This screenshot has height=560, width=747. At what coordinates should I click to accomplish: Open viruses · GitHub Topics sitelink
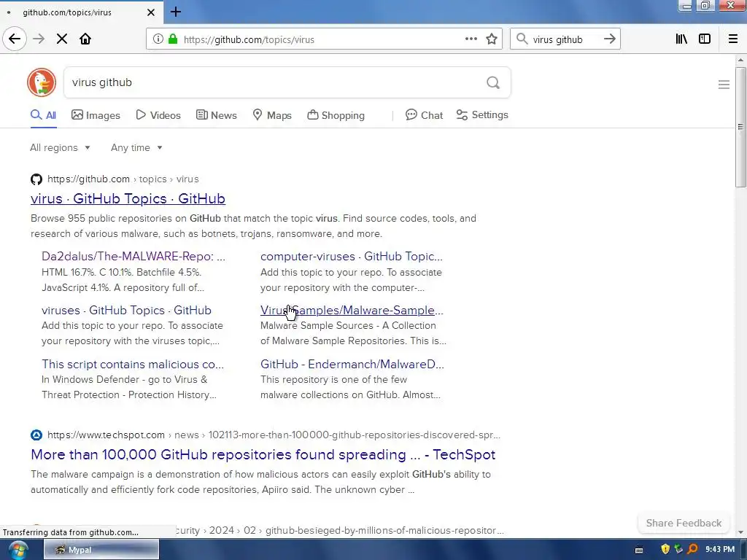coord(126,310)
